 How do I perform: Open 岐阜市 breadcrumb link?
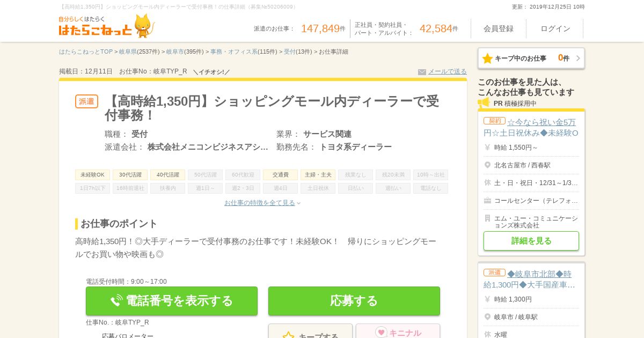pos(175,52)
